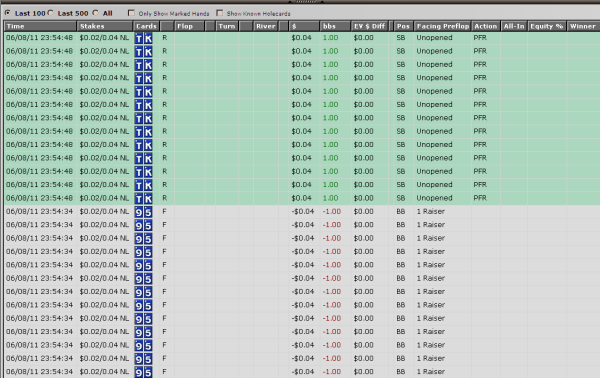Viewport: 600px width, 378px height.
Task: Sort by the EV $ Diff column header
Action: pyautogui.click(x=370, y=26)
